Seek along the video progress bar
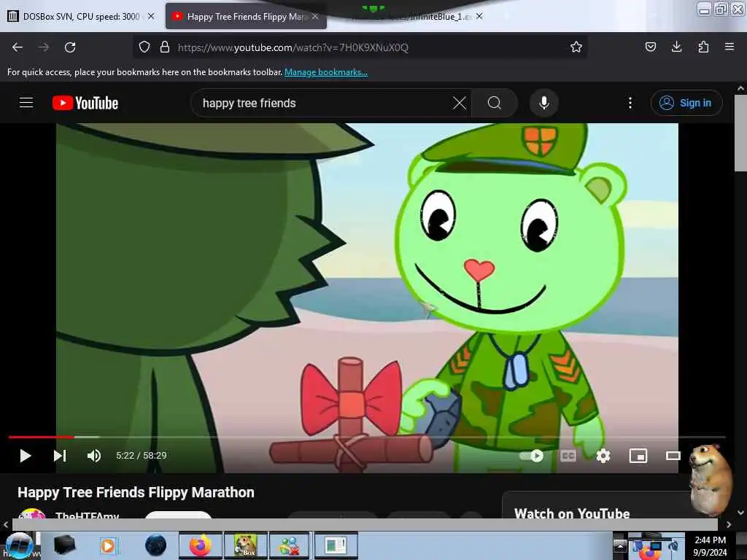 (x=367, y=437)
